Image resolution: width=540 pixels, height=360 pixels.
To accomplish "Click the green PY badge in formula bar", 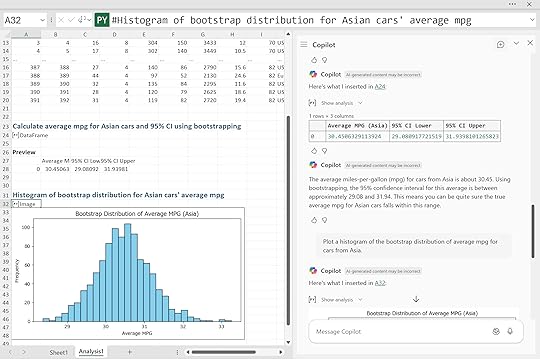I will click(102, 20).
